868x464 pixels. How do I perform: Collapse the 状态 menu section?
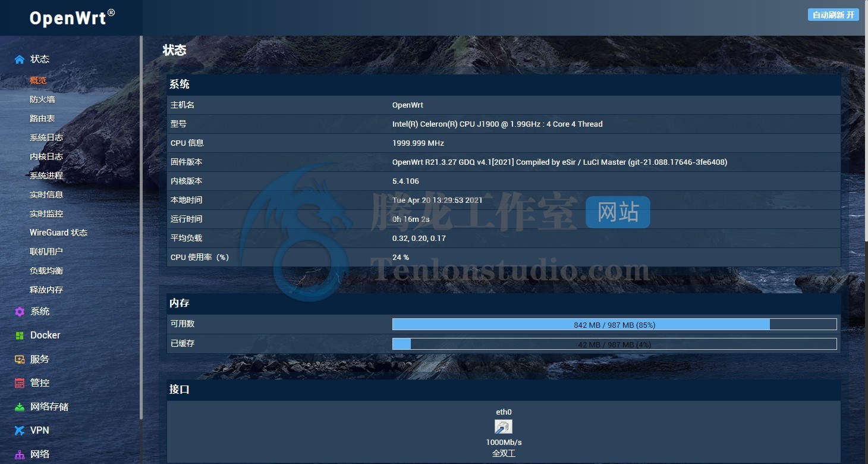tap(40, 59)
